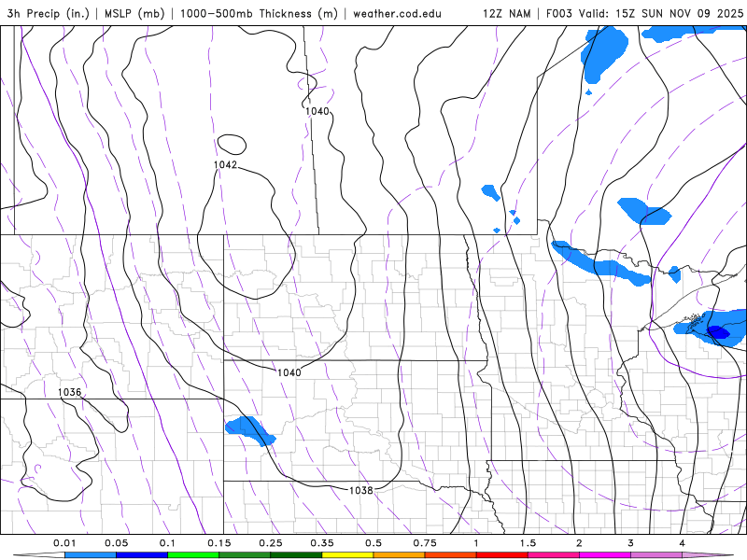Click the small closed isobar above the 1042 label
The width and height of the screenshot is (747, 560).
[232, 145]
